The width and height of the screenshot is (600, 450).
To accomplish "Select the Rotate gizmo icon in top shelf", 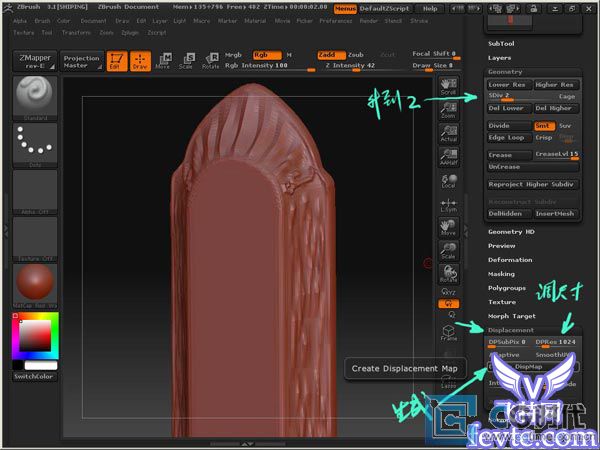I will pyautogui.click(x=210, y=61).
